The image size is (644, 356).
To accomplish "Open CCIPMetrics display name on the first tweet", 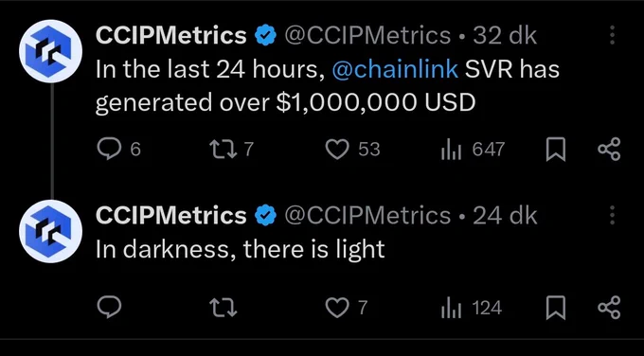I will pos(170,35).
